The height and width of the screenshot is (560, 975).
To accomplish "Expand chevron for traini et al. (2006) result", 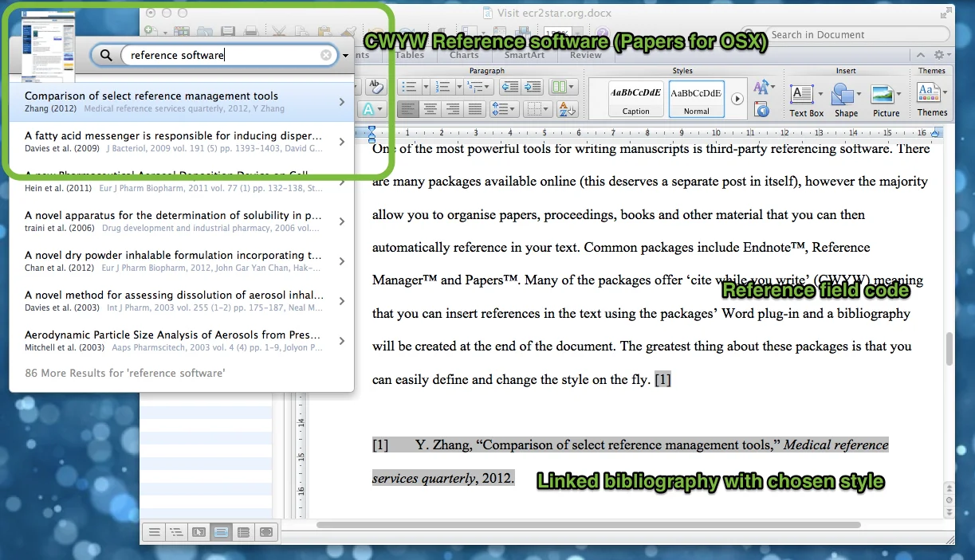I will tap(342, 221).
